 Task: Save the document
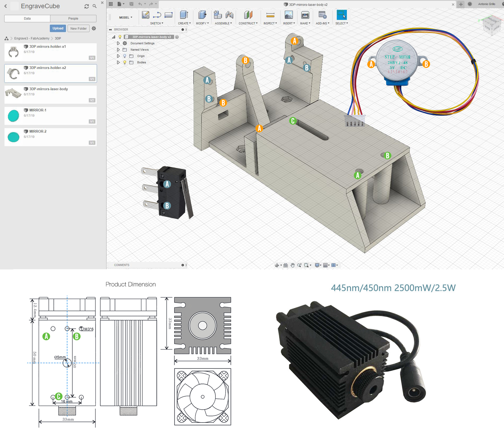(131, 4)
